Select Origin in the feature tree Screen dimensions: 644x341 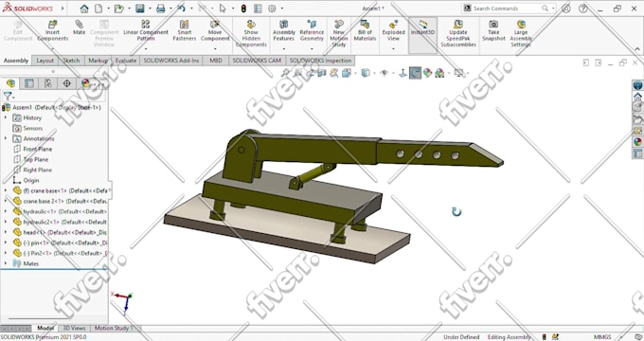tap(31, 180)
